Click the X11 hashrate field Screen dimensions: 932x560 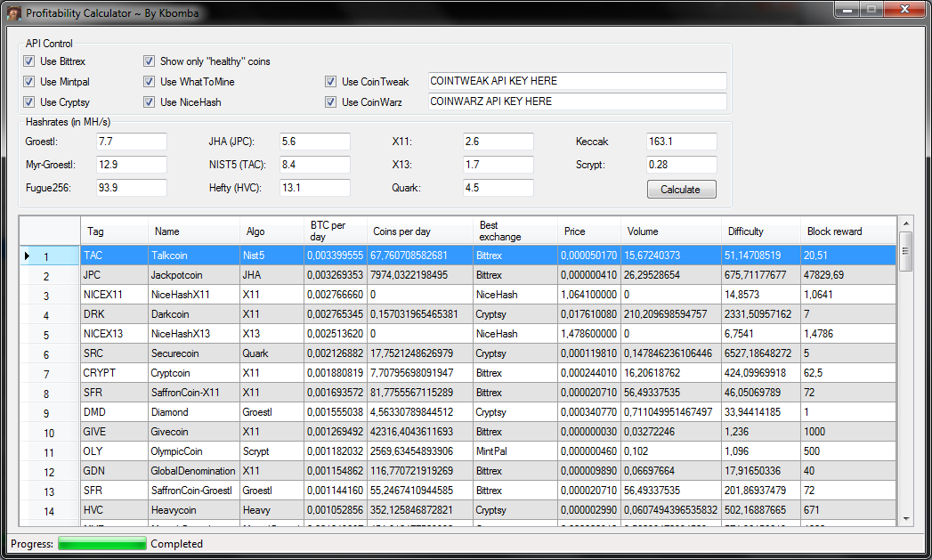point(498,142)
